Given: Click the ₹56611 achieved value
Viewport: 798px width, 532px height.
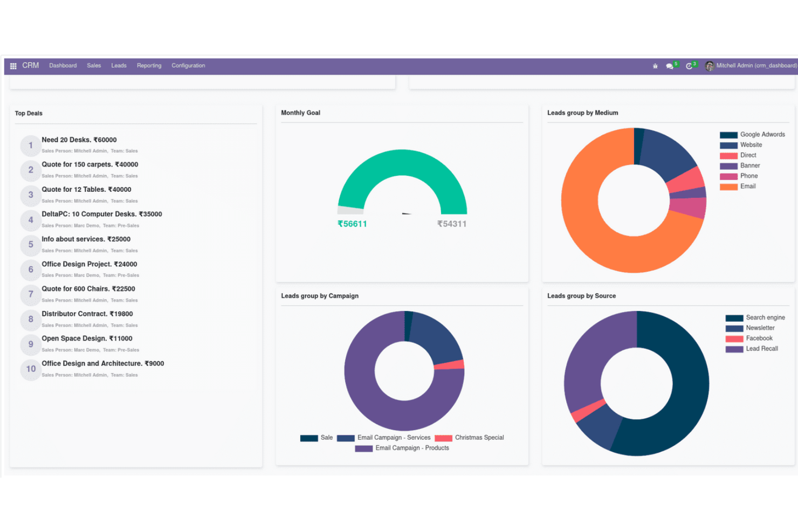Looking at the screenshot, I should click(x=352, y=224).
